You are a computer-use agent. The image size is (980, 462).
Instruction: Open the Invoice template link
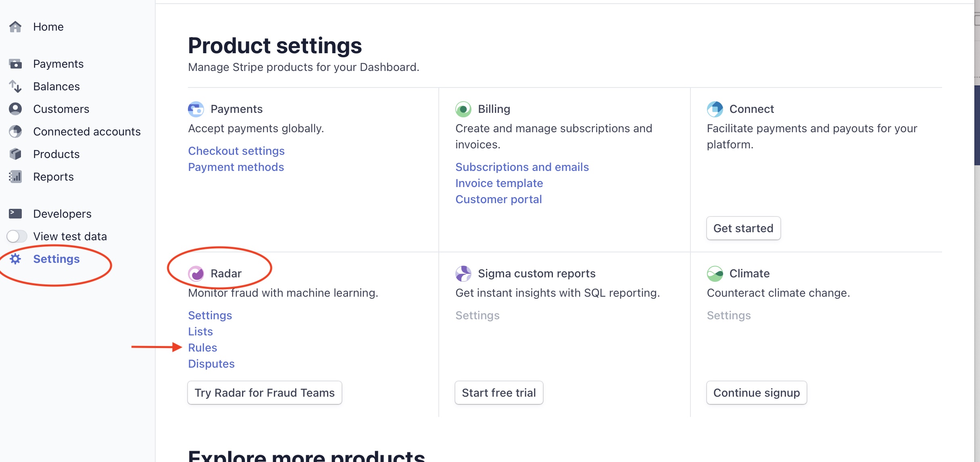tap(499, 183)
